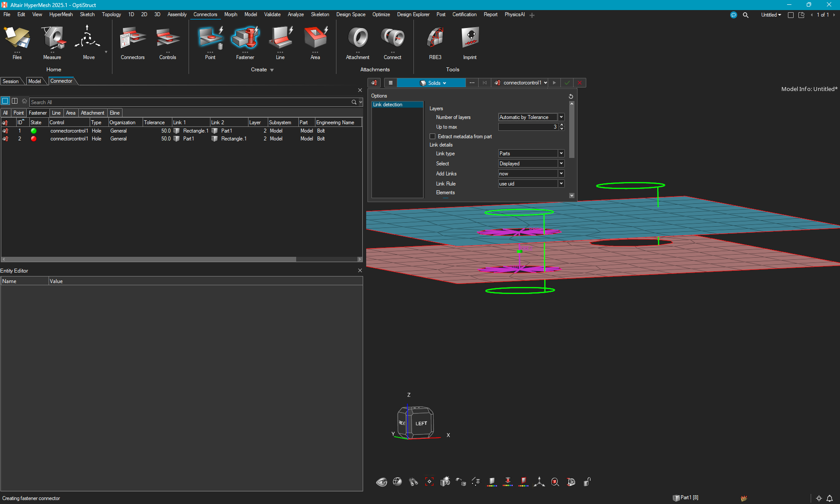Select the Connect attachments tool
This screenshot has width=840, height=504.
(392, 42)
